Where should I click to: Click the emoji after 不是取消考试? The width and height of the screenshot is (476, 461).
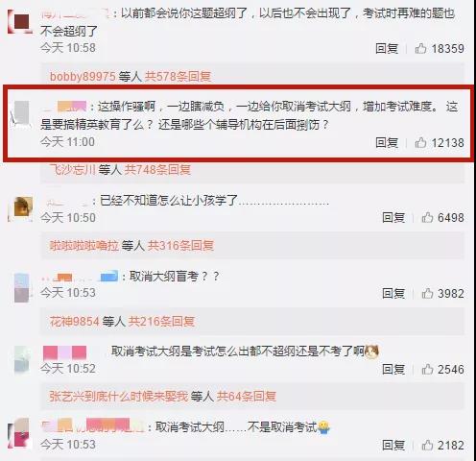point(323,427)
